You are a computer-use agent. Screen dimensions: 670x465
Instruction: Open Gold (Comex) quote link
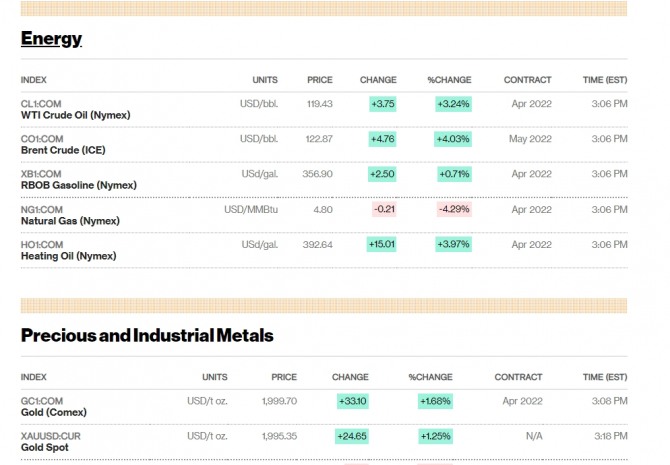(54, 412)
